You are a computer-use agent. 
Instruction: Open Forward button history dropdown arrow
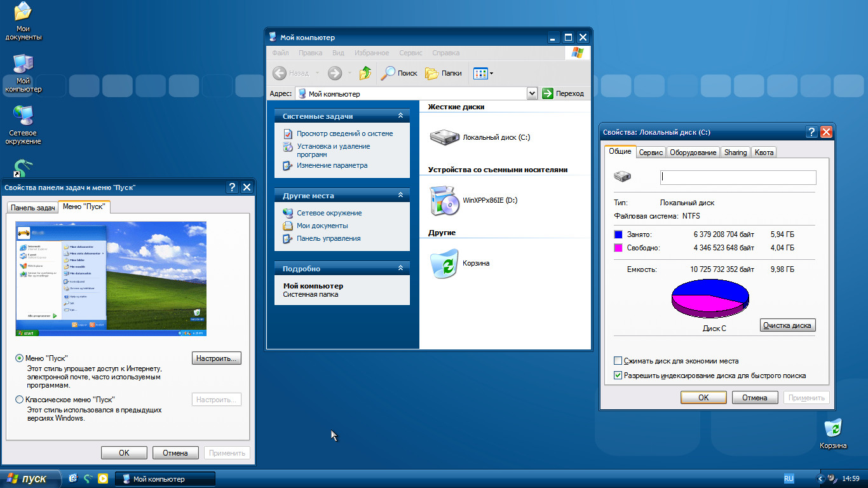point(349,73)
